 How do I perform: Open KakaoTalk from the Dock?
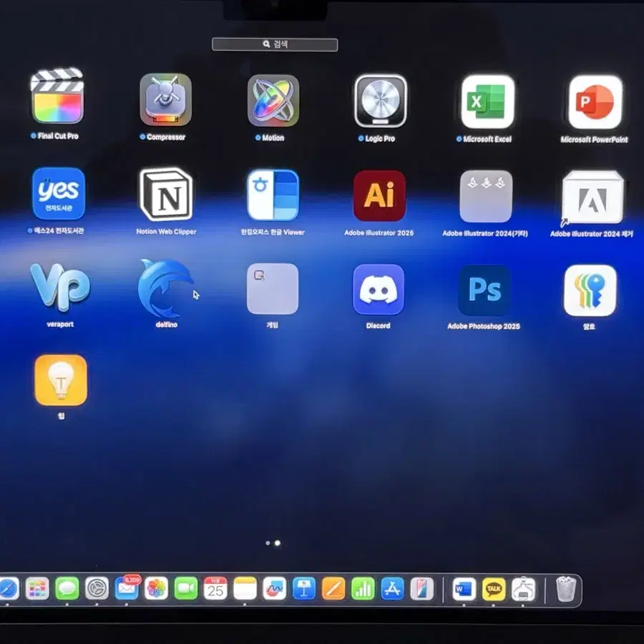click(494, 589)
